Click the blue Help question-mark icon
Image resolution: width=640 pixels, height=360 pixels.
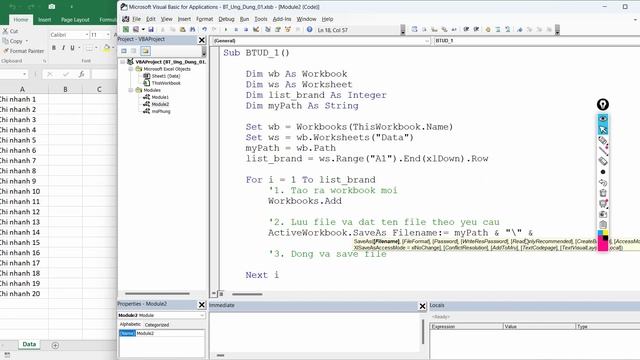pyautogui.click(x=309, y=29)
